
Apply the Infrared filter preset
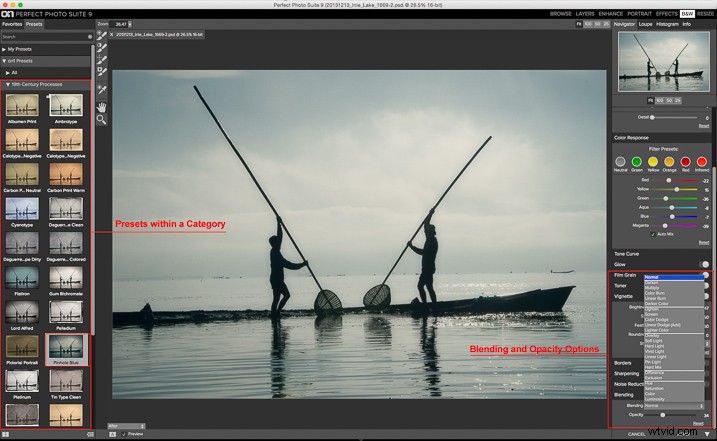click(701, 161)
